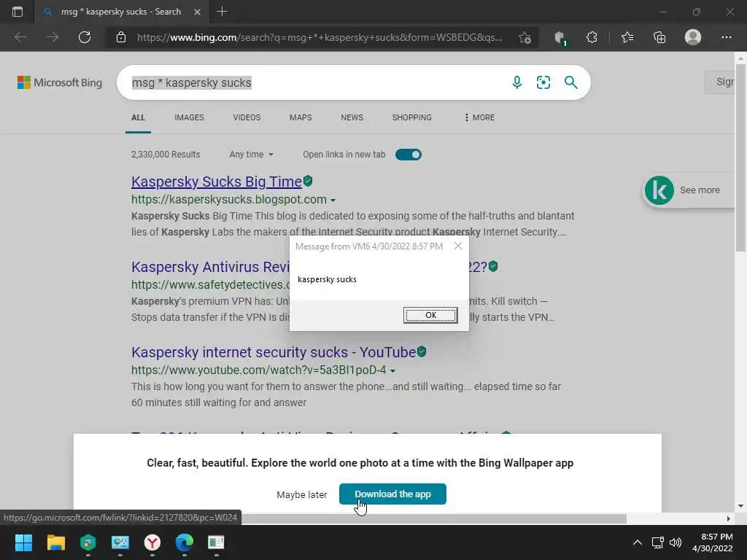Viewport: 747px width, 560px height.
Task: Click safe-site shield beside Kaspersky Sucks Big Time
Action: pyautogui.click(x=309, y=181)
